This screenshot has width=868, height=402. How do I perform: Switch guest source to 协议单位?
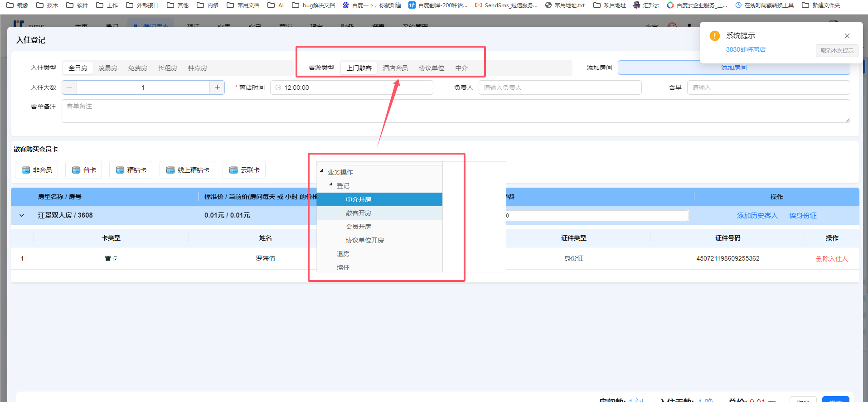(x=431, y=68)
